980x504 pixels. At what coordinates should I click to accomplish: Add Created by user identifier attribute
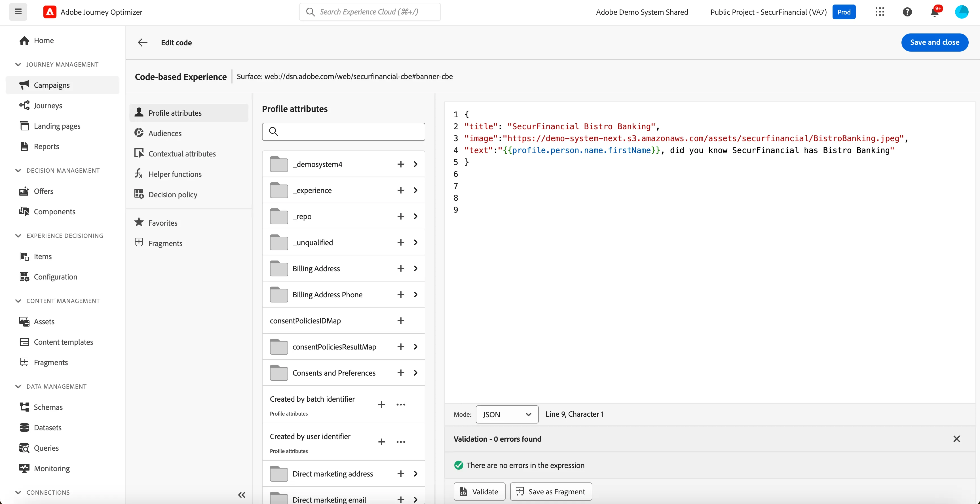pos(382,442)
